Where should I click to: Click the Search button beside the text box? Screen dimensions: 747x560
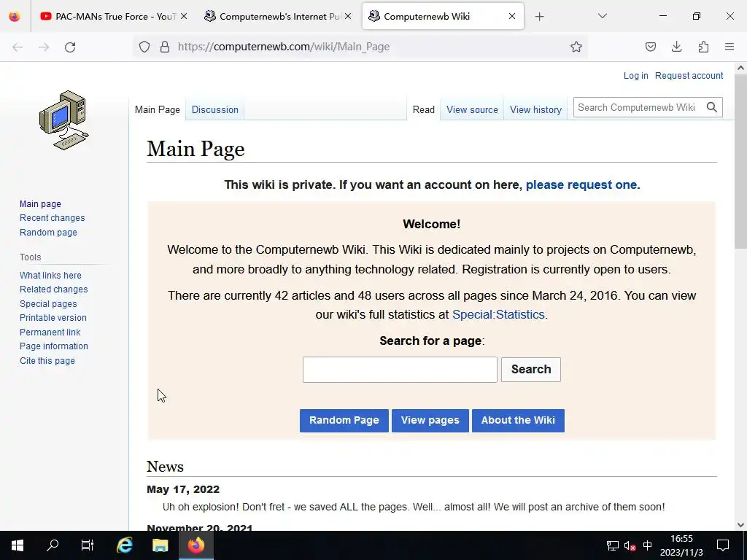[x=531, y=370]
